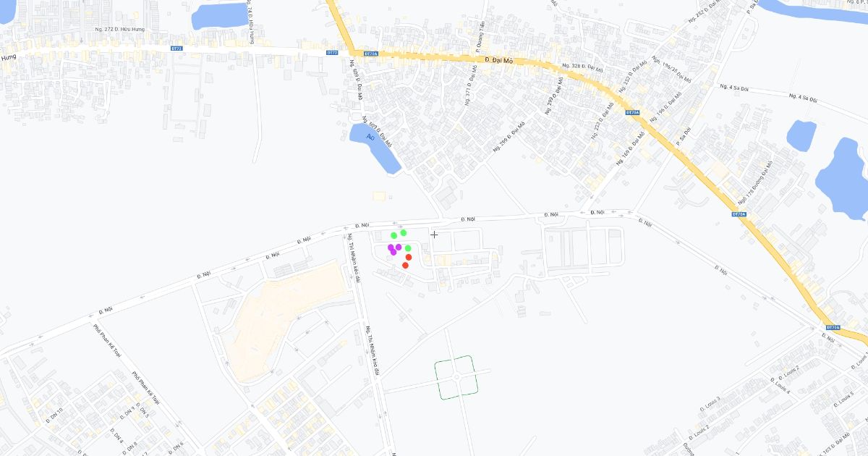868x456 pixels.
Task: Click the bottommost red dot marker
Action: click(x=405, y=266)
